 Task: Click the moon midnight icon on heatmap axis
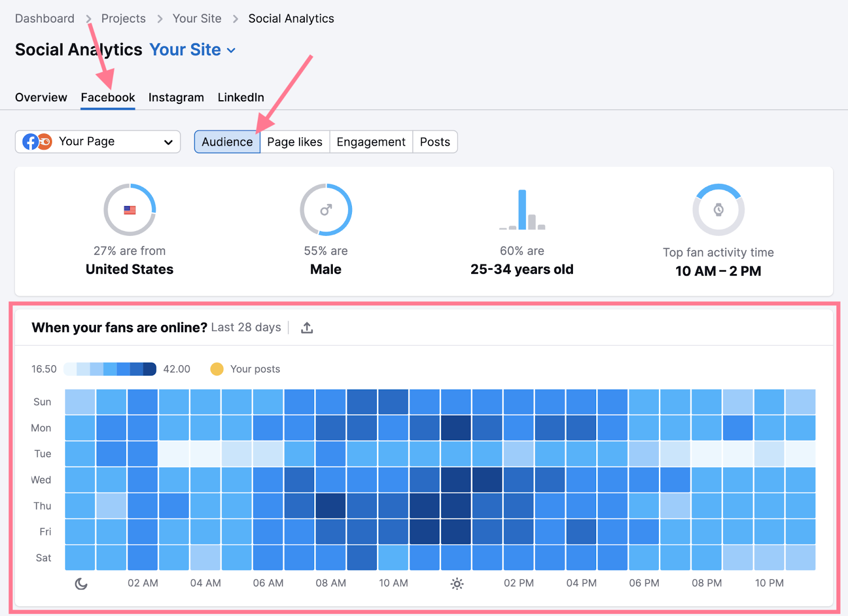pos(81,584)
